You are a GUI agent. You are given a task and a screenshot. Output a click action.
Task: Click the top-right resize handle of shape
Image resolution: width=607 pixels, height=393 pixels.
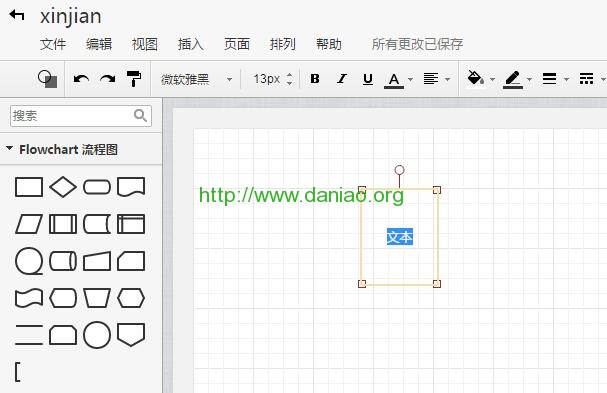pos(437,190)
